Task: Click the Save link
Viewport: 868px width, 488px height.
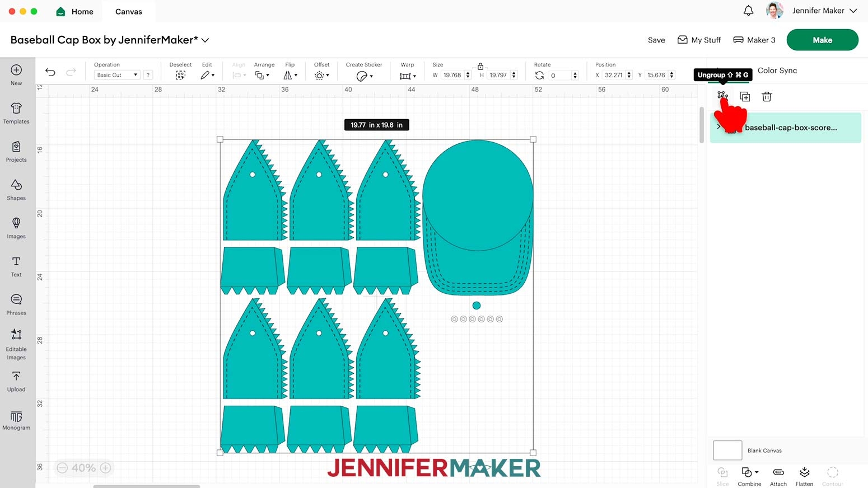Action: coord(656,40)
